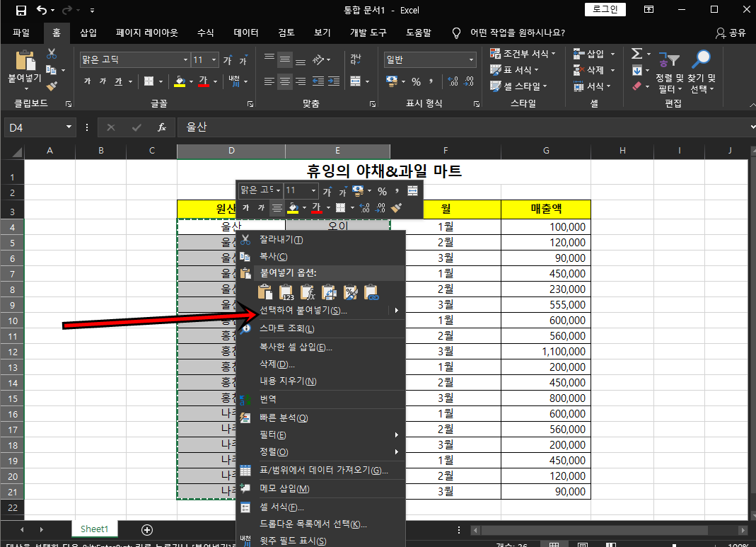This screenshot has width=756, height=547.
Task: Paste link clipboard icon in context menu
Action: (371, 292)
